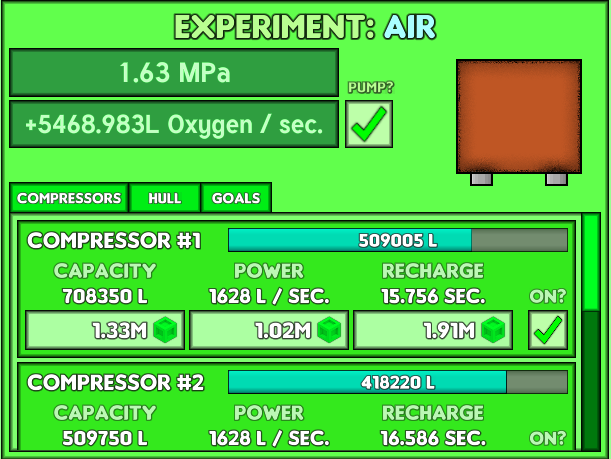Turn off Compressor #1 via ON? checkbox
Image resolution: width=611 pixels, height=459 pixels.
[x=547, y=330]
